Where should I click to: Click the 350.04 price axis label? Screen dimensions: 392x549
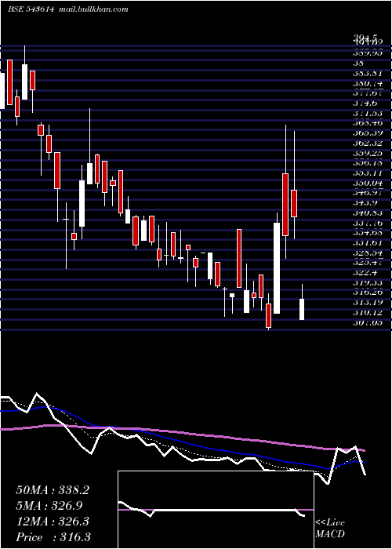(x=368, y=183)
